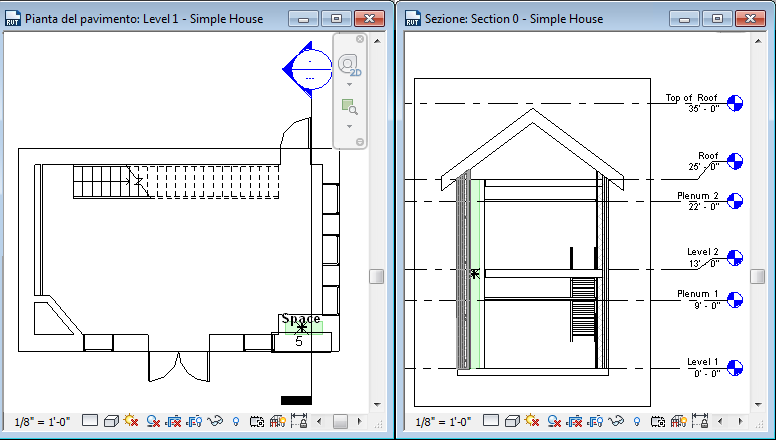Image resolution: width=776 pixels, height=440 pixels.
Task: Open view scale 1/8" = 1'-0" in Section 0 window
Action: coord(443,422)
